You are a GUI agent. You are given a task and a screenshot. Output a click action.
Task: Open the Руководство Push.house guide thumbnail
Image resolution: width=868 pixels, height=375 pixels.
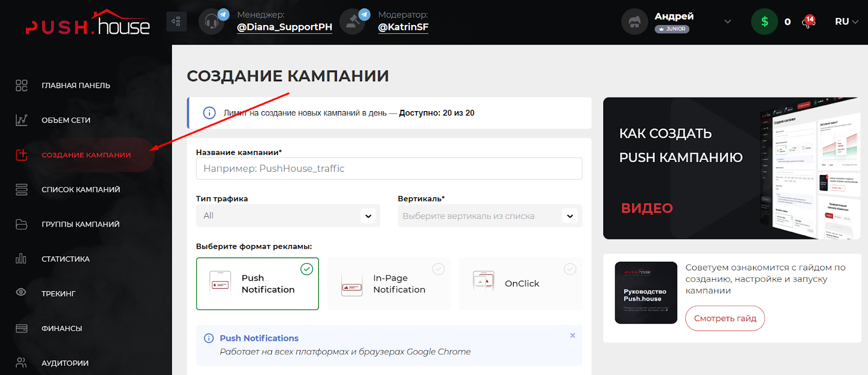(x=646, y=293)
